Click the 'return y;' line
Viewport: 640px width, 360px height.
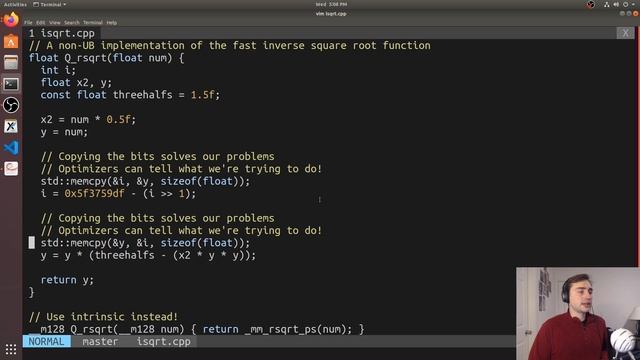[x=67, y=280]
